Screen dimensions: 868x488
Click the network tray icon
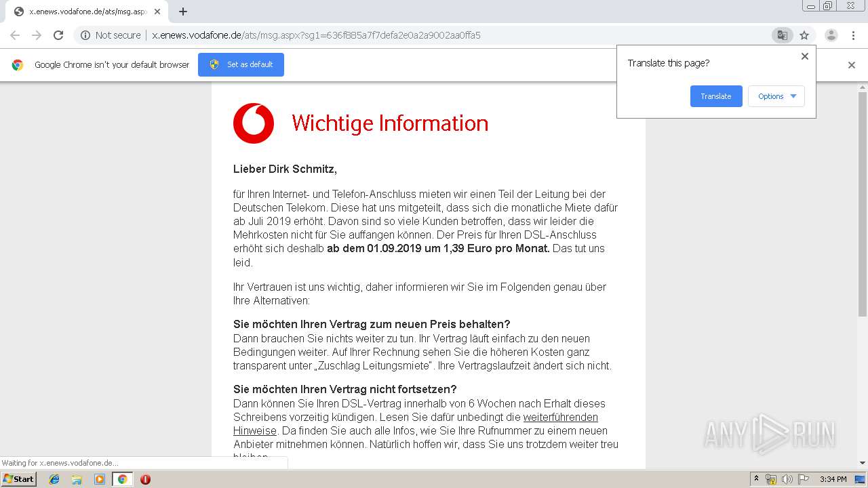(x=771, y=479)
